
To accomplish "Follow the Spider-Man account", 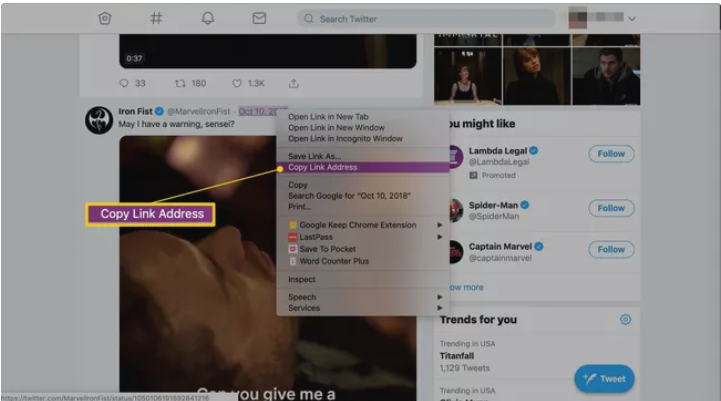I will (611, 208).
